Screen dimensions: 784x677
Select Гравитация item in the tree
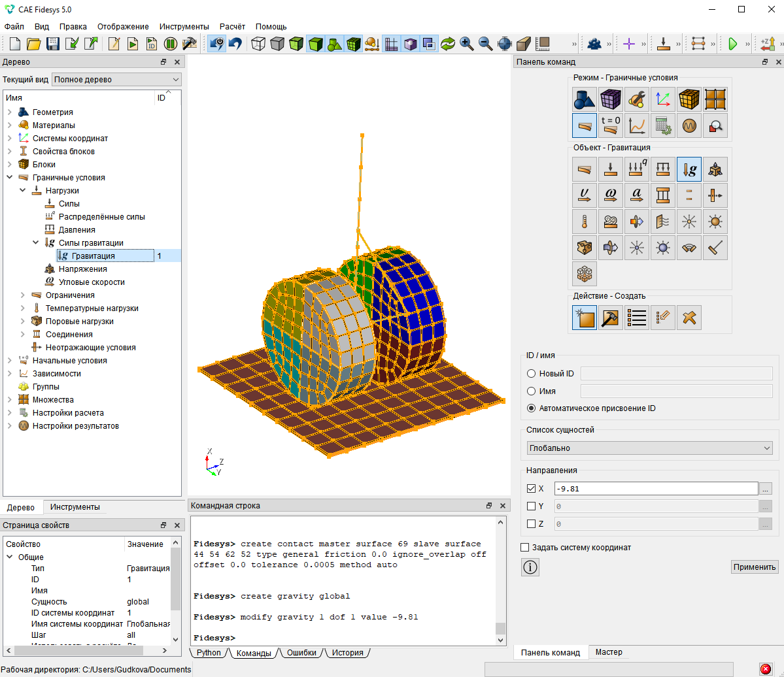[x=93, y=256]
